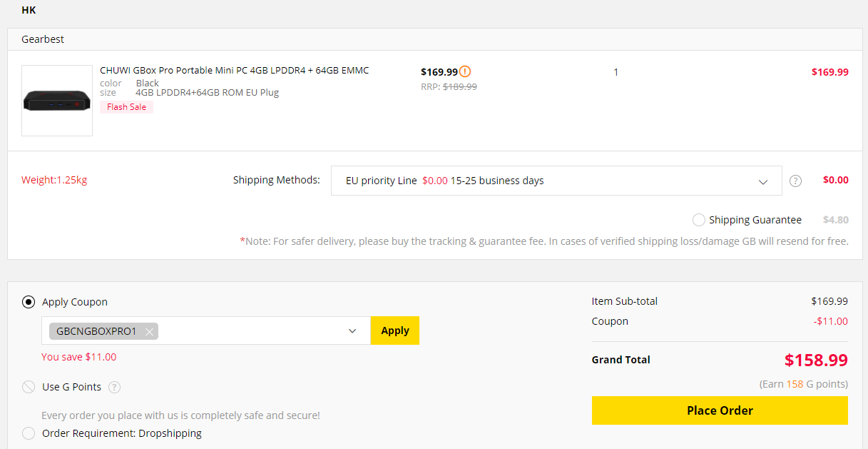Click the Flash Sale badge
This screenshot has height=449, width=868.
tap(126, 106)
